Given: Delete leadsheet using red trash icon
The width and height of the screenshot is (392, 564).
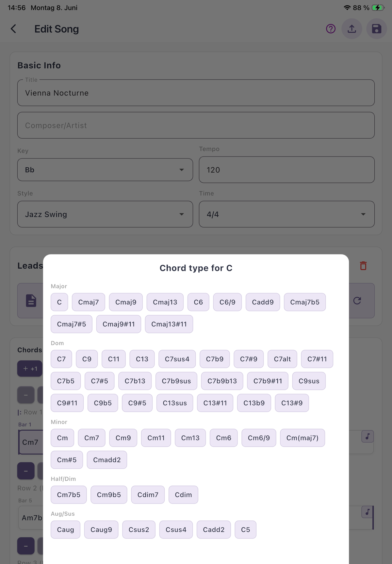Looking at the screenshot, I should point(363,266).
